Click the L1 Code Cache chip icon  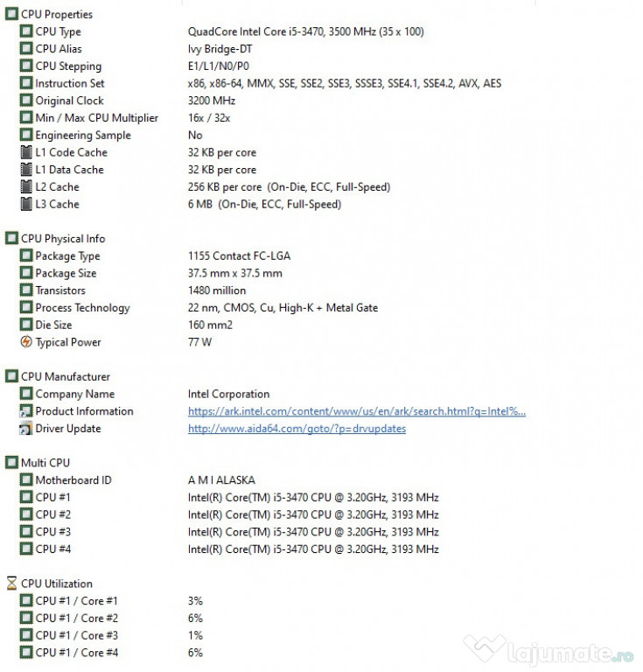pyautogui.click(x=26, y=152)
